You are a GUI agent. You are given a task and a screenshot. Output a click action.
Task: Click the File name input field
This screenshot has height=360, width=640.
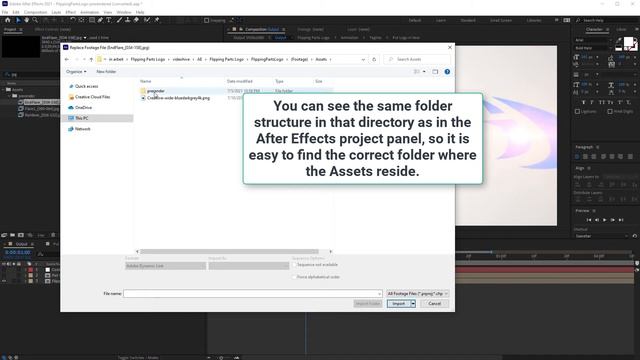tap(253, 293)
